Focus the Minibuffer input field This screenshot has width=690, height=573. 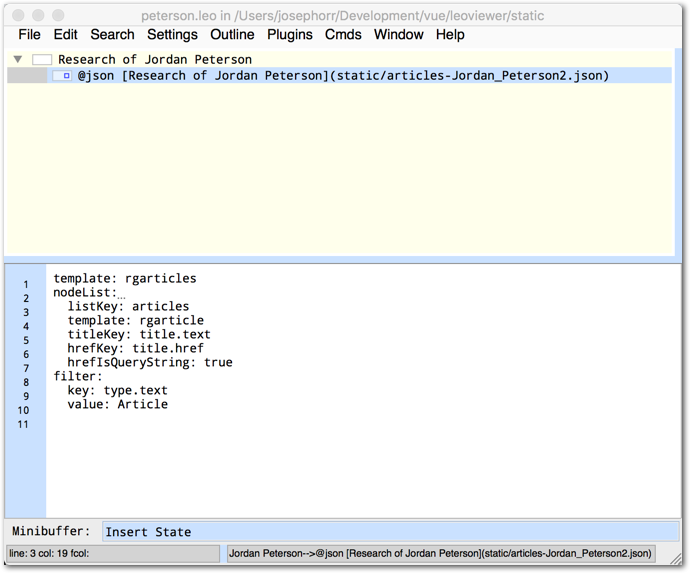point(390,532)
